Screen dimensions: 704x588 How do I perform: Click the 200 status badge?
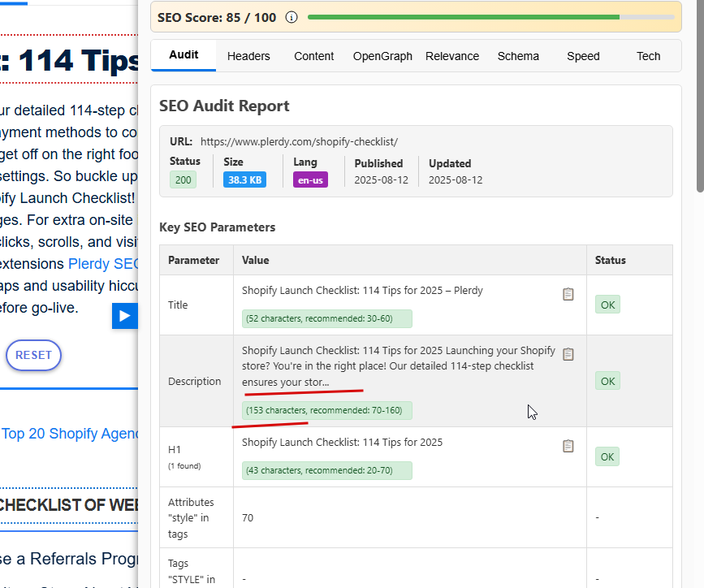pyautogui.click(x=184, y=180)
